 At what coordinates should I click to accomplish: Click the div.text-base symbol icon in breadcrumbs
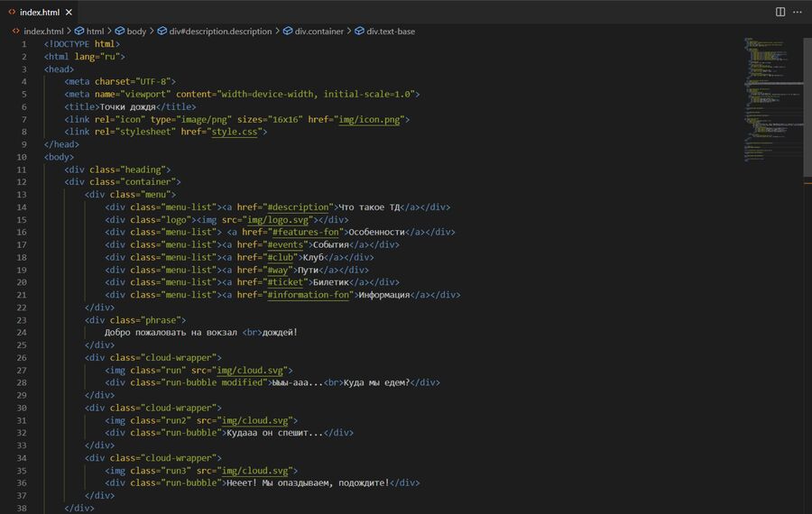point(359,31)
